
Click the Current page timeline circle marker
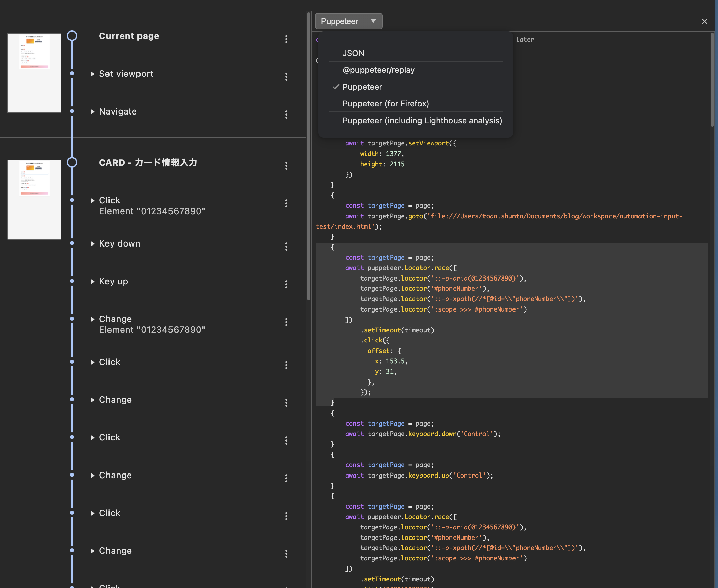click(x=72, y=36)
